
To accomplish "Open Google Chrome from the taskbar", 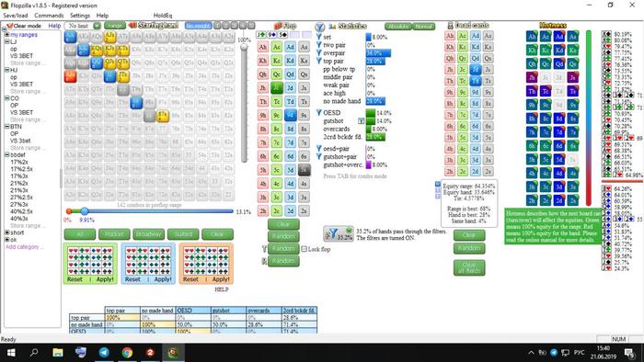I will [127, 352].
